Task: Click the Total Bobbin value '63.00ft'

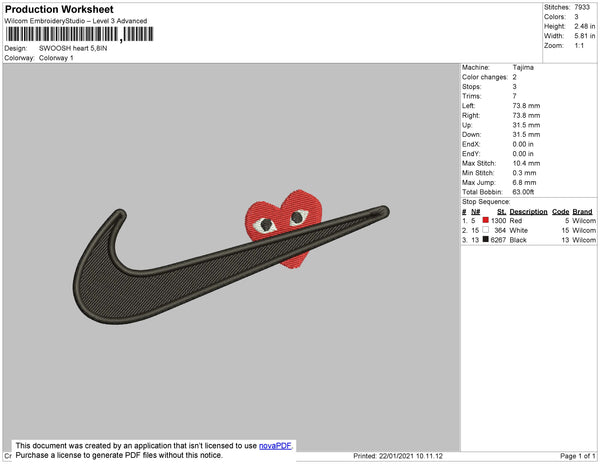Action: coord(523,192)
